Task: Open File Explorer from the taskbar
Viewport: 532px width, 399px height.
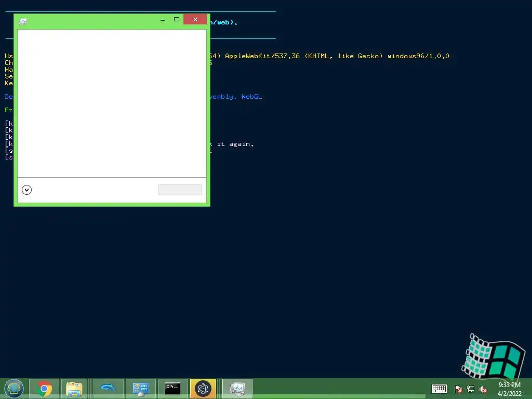Action: tap(74, 389)
